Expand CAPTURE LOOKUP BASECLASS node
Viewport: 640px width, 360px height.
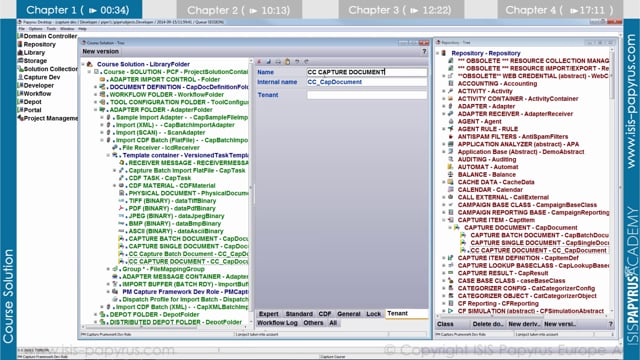click(444, 265)
